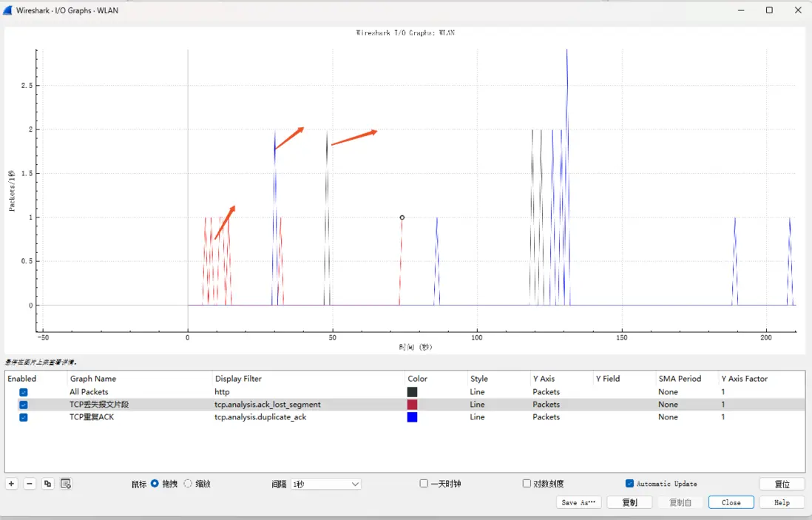Click the blue color swatch for TCP重复ACK
This screenshot has width=812, height=520.
(x=413, y=417)
